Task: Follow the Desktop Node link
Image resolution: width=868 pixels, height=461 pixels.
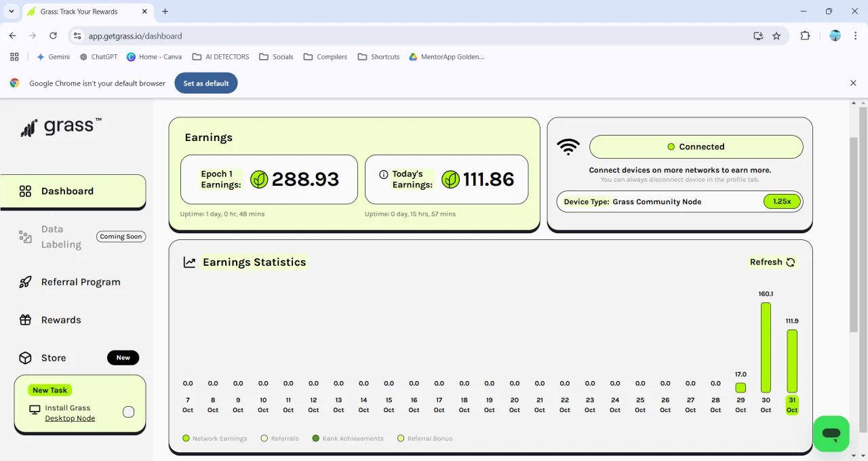Action: pos(70,418)
